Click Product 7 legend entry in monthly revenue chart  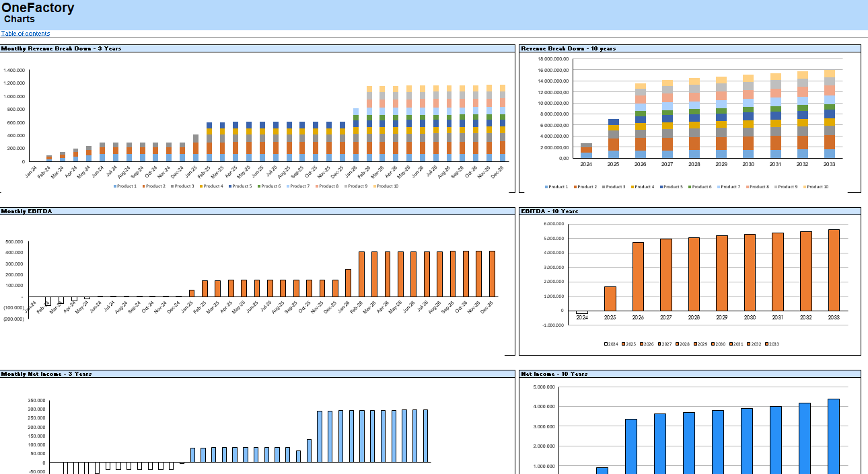pyautogui.click(x=299, y=186)
